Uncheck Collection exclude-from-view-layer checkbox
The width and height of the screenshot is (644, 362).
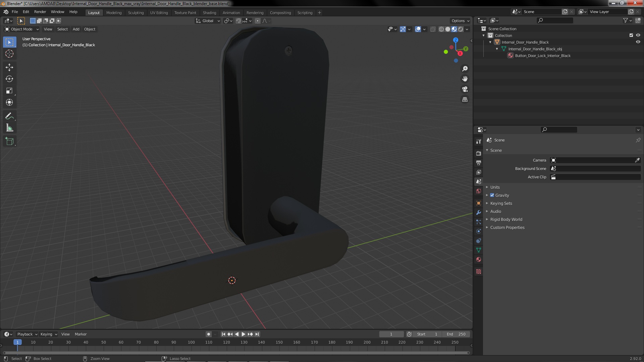(x=631, y=35)
